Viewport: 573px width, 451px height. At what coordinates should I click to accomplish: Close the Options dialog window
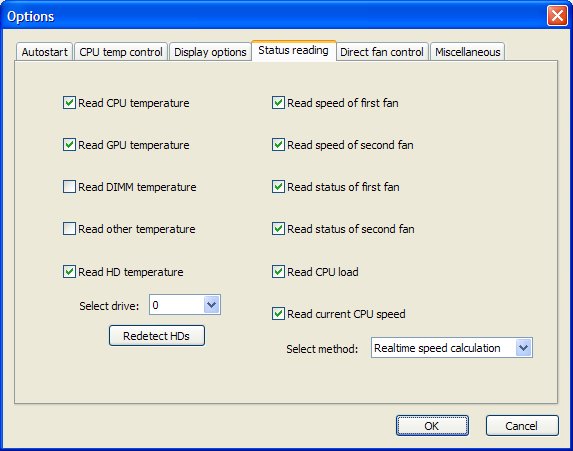[x=557, y=16]
